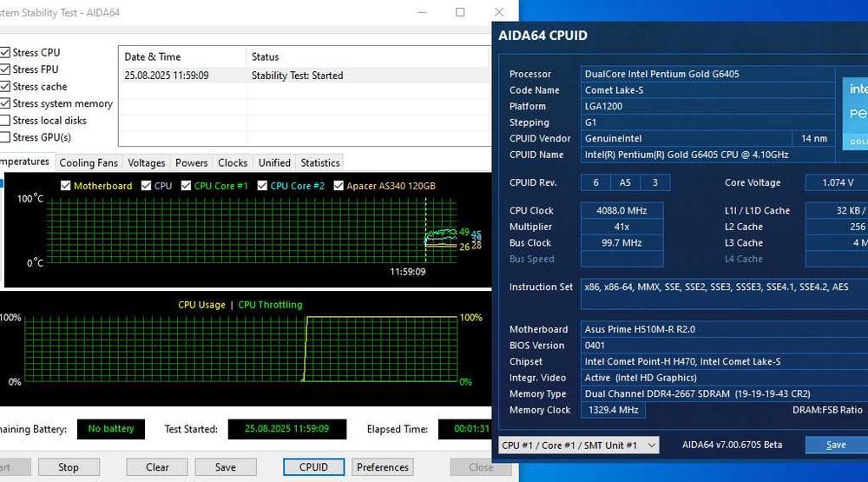Viewport: 868px width, 482px height.
Task: Click the CPUID Rev. 'A5' field
Action: (x=625, y=182)
